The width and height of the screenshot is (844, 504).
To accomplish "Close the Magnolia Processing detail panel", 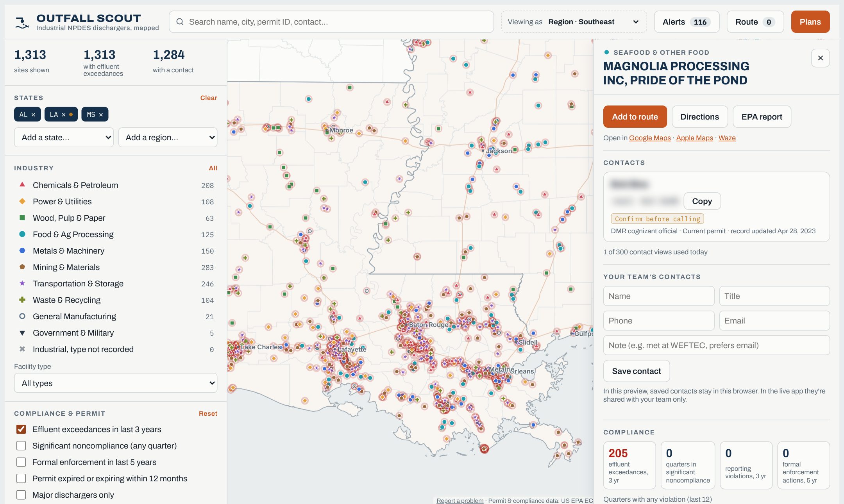I will [x=821, y=58].
